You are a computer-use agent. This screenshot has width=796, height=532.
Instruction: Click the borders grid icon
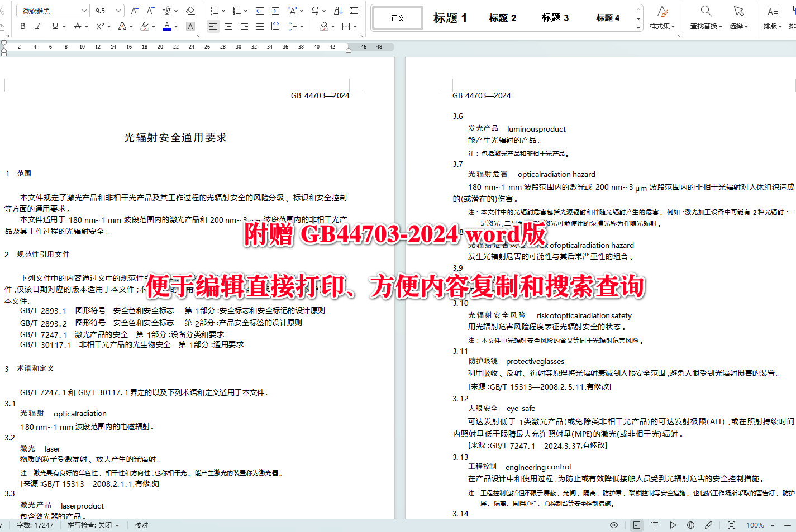point(346,26)
